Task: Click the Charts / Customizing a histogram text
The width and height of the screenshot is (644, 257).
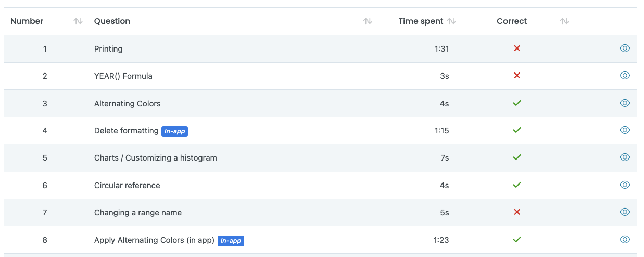Action: click(x=156, y=158)
